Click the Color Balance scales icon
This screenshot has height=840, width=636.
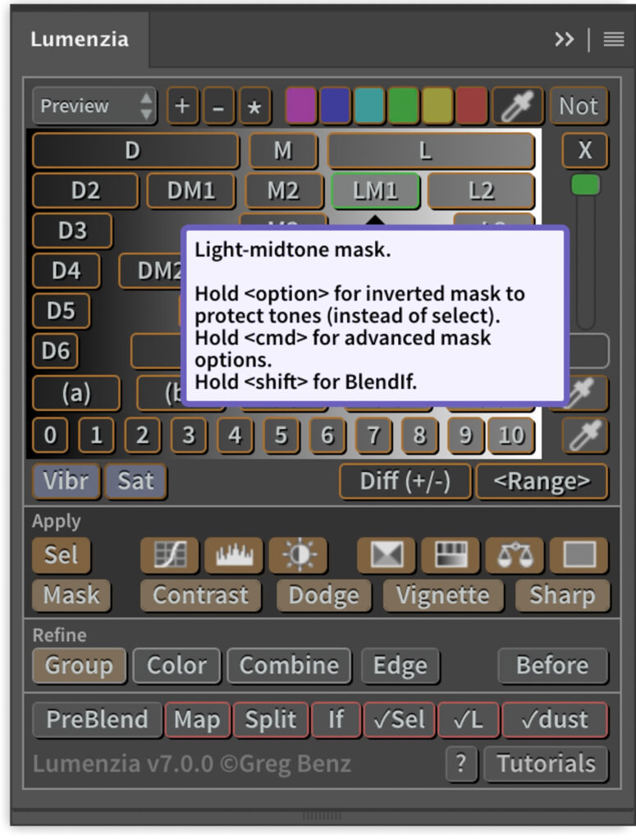tap(515, 555)
